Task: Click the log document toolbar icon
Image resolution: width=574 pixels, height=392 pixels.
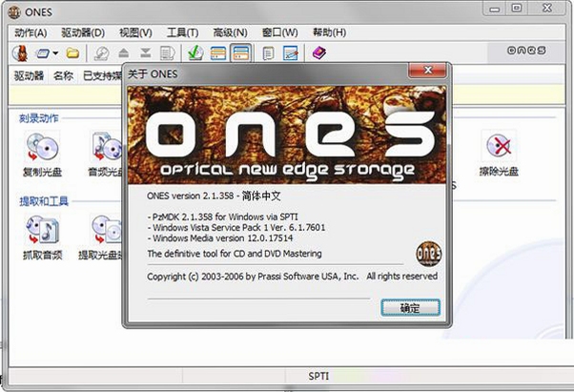Action: point(268,53)
